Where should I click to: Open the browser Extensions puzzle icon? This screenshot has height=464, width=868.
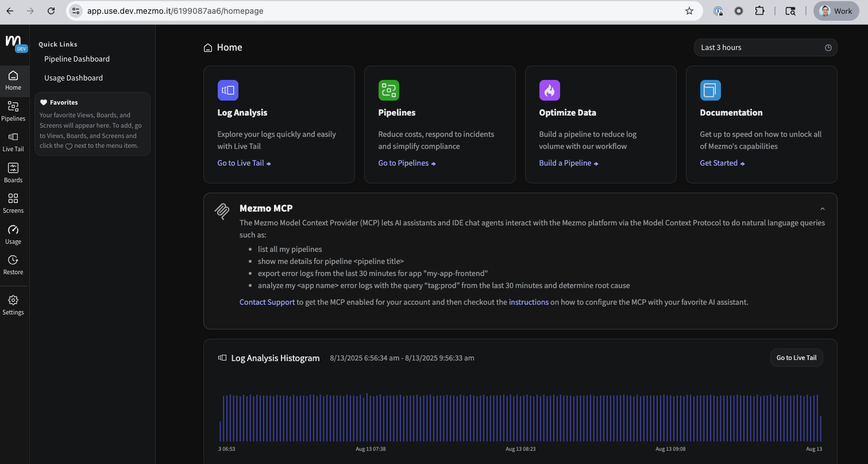click(x=760, y=11)
